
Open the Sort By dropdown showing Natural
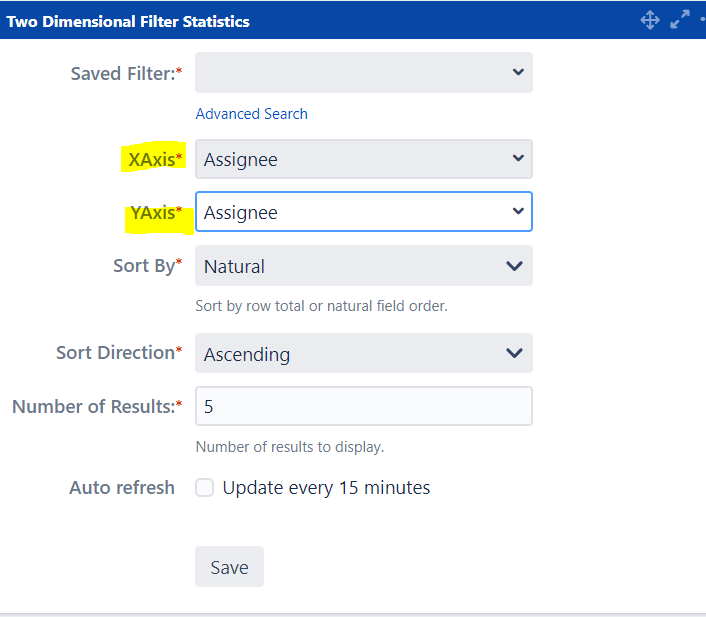pos(364,266)
